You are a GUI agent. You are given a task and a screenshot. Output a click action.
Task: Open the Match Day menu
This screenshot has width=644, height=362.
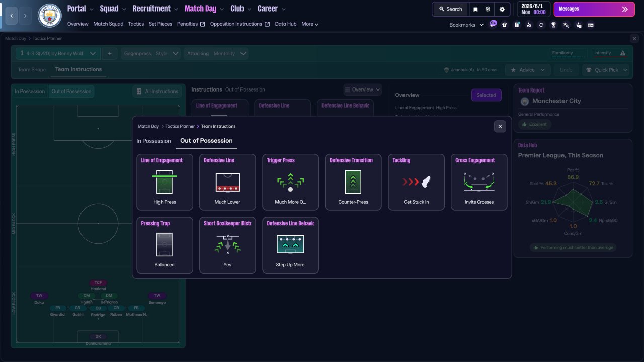204,9
